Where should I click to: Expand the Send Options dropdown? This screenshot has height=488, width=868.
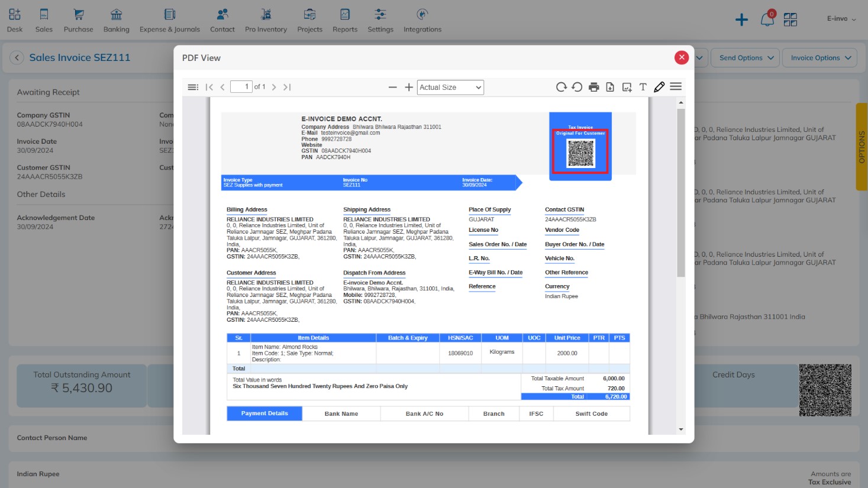click(746, 57)
